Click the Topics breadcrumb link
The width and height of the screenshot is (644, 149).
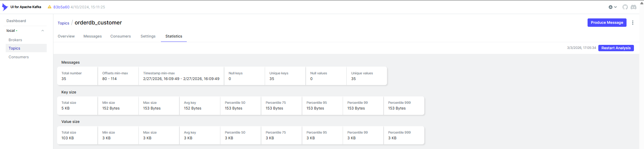(x=63, y=23)
